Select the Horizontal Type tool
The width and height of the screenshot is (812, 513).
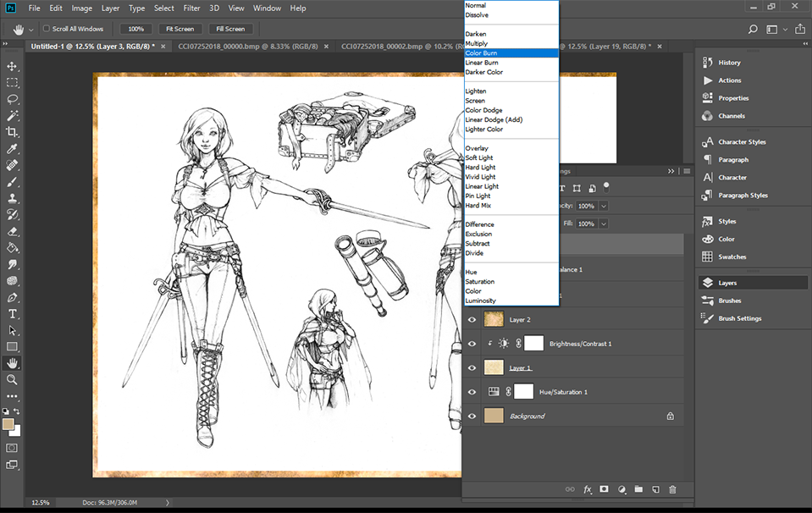12,313
